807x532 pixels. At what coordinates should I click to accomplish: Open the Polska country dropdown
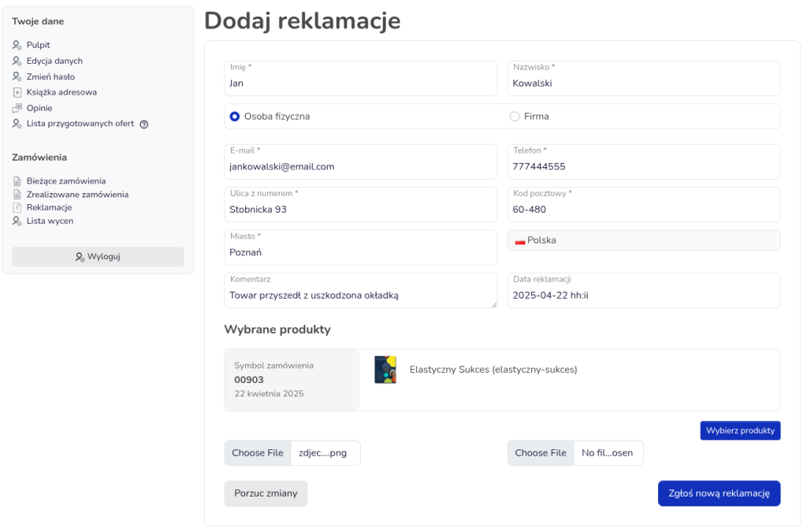(x=643, y=240)
